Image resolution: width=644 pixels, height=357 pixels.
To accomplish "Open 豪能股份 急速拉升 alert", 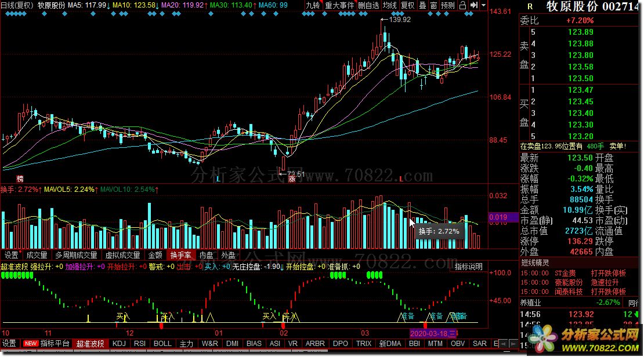I will coord(573,283).
